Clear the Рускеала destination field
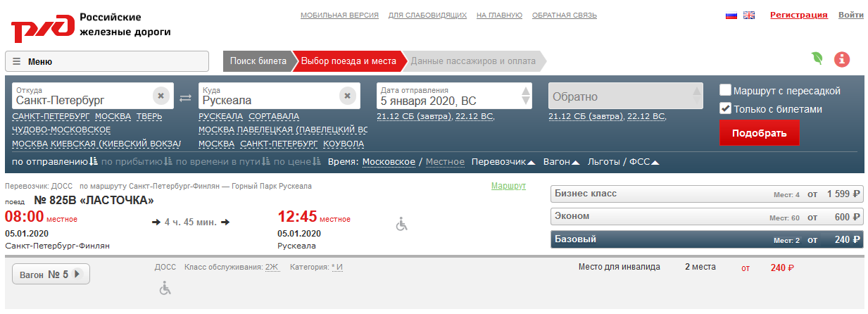 pos(347,96)
